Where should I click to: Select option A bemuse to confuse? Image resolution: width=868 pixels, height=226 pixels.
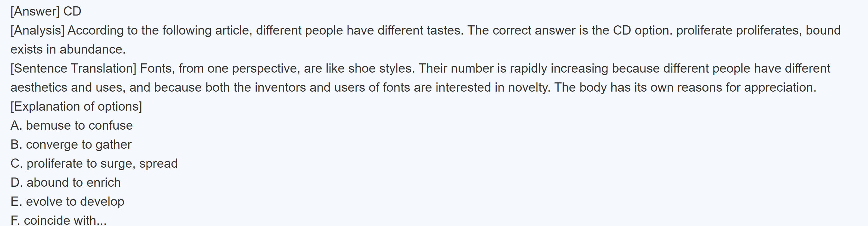[72, 126]
